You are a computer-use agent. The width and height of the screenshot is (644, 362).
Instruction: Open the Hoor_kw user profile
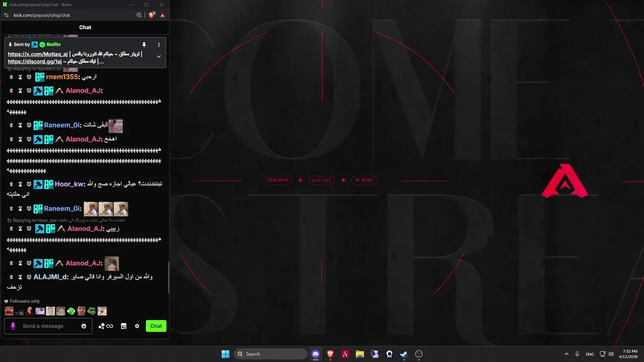tap(69, 185)
